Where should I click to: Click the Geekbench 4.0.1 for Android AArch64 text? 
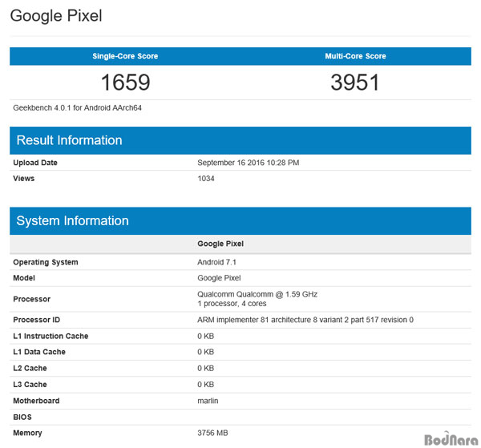77,107
